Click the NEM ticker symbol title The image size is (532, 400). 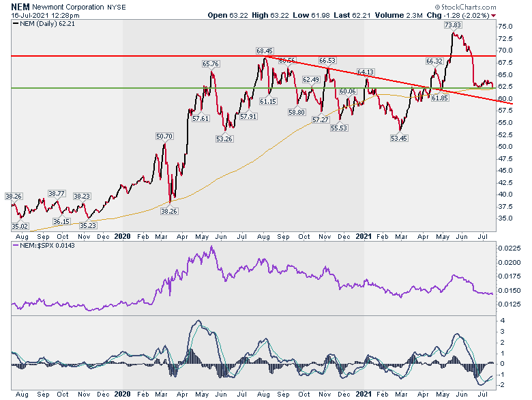pyautogui.click(x=20, y=7)
